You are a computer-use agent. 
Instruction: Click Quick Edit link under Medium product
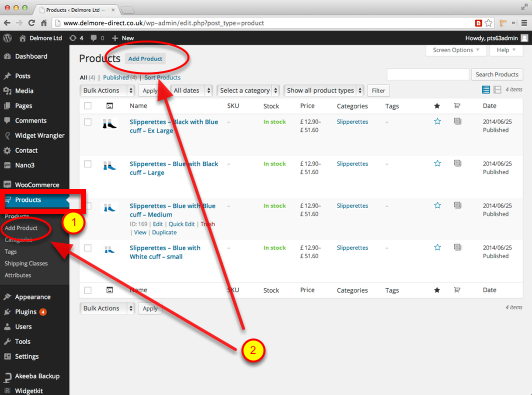click(182, 224)
